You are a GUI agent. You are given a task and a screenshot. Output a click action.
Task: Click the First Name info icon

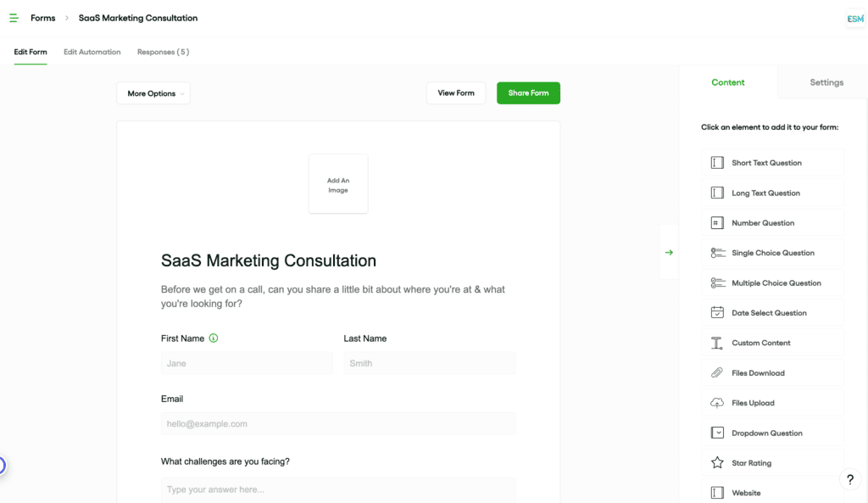coord(213,338)
